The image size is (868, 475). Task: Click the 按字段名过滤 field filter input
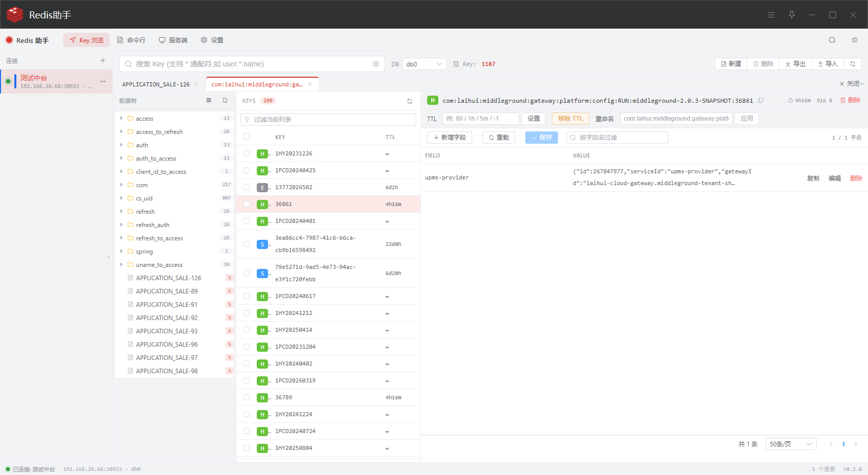(617, 138)
